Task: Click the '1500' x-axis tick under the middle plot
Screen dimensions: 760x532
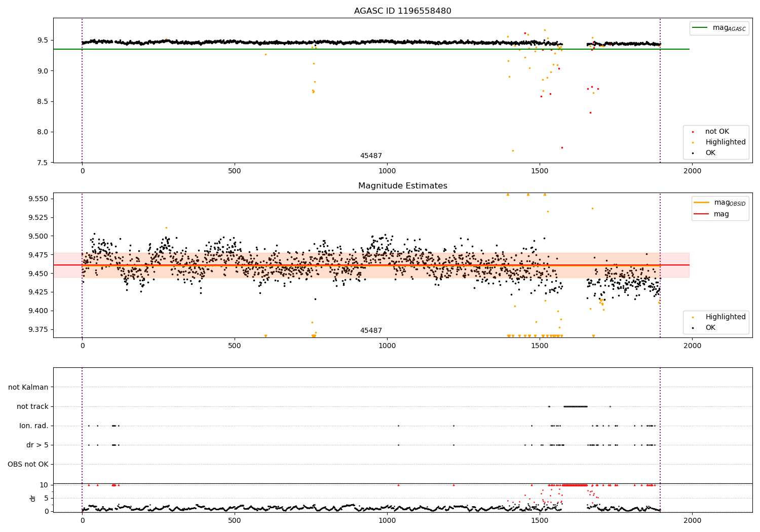Action: (540, 346)
